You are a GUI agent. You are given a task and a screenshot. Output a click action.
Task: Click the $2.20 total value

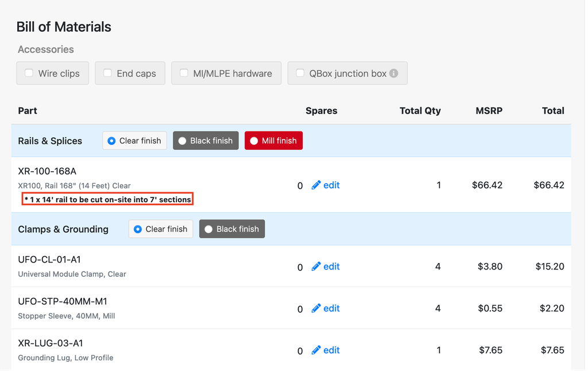point(552,308)
